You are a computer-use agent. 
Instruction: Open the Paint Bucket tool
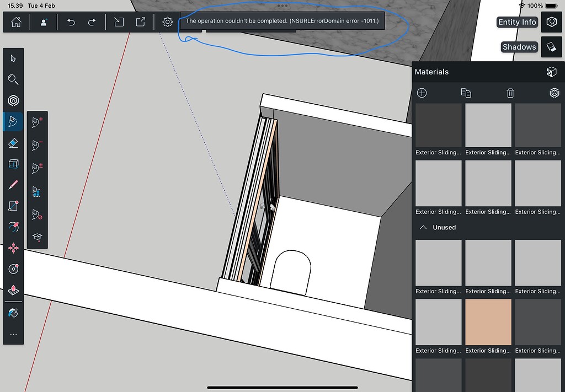click(13, 312)
